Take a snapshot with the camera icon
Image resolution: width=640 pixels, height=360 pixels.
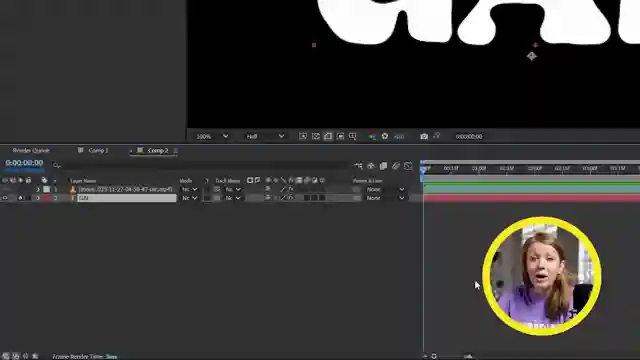pyautogui.click(x=424, y=136)
